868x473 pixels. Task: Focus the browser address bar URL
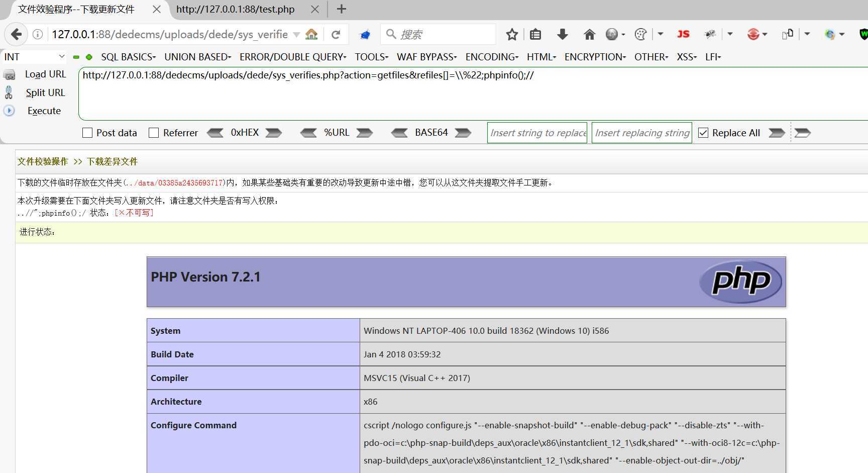click(170, 34)
